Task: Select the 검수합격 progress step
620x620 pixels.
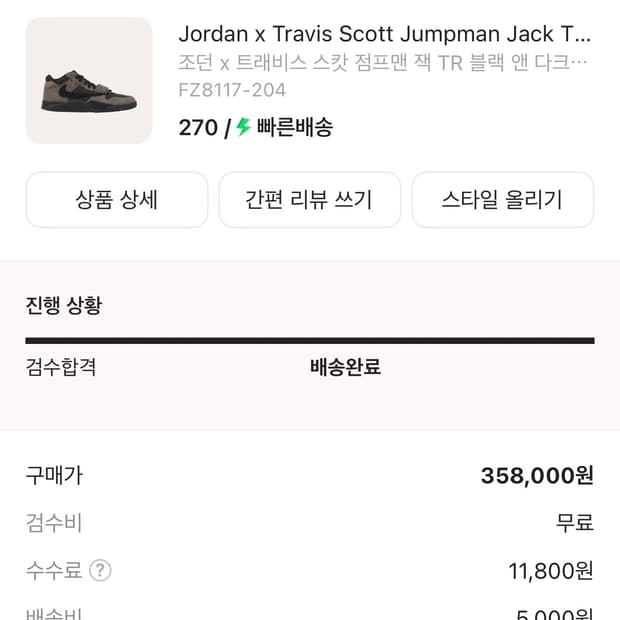Action: (61, 367)
